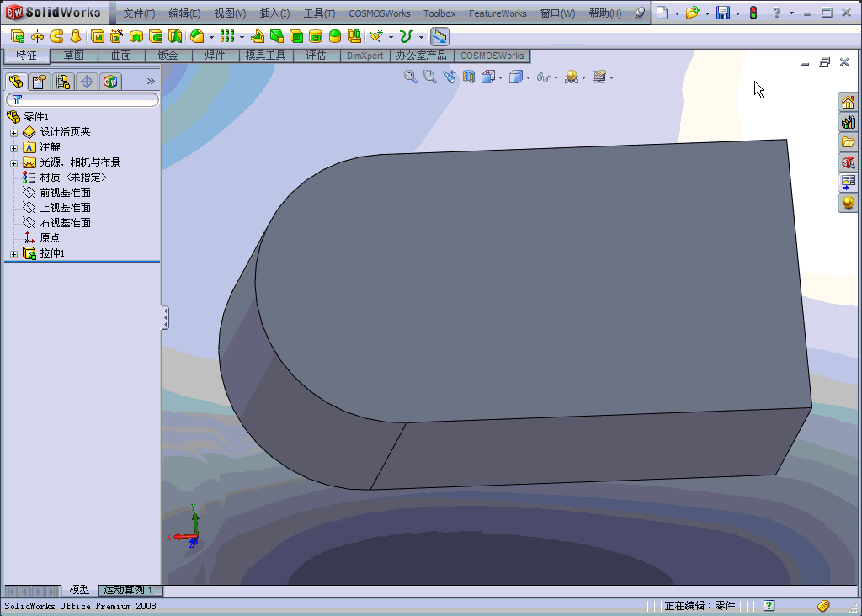The height and width of the screenshot is (616, 862).
Task: Click the Rebuild traffic light icon
Action: [x=753, y=13]
